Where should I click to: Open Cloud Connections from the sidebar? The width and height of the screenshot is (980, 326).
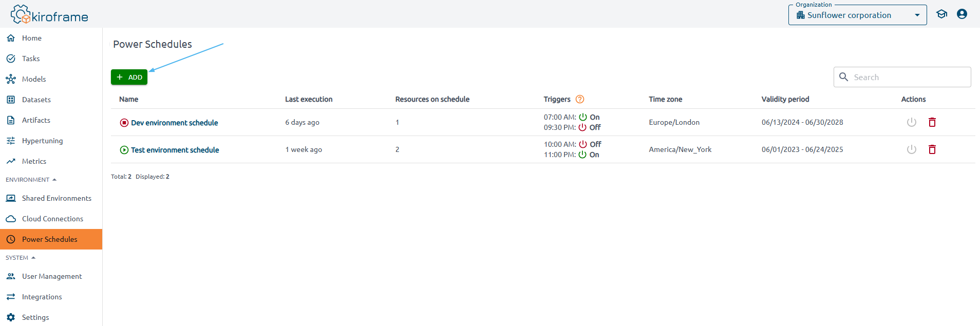[52, 219]
